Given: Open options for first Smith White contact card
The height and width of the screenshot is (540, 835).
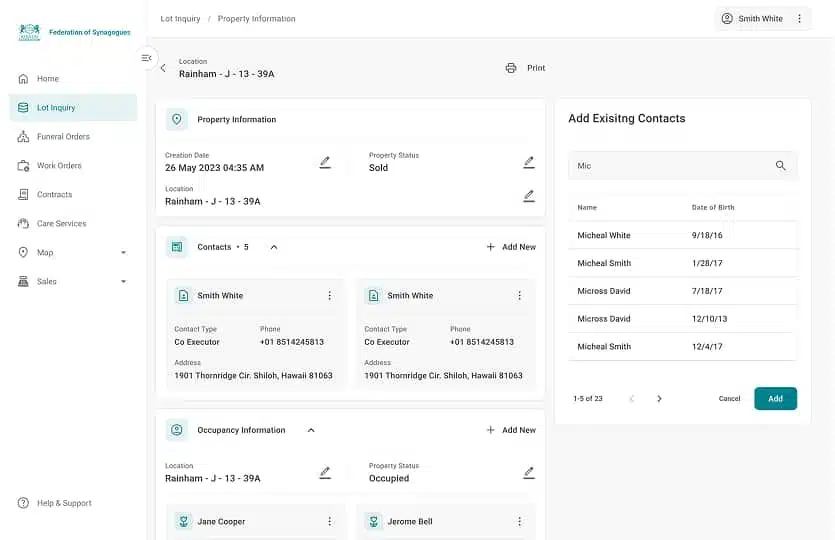Looking at the screenshot, I should click(x=330, y=295).
